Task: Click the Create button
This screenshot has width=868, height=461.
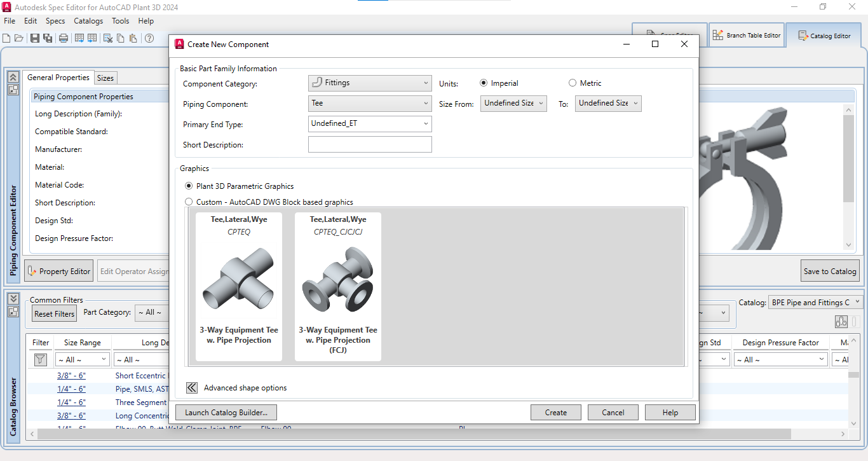Action: [556, 412]
